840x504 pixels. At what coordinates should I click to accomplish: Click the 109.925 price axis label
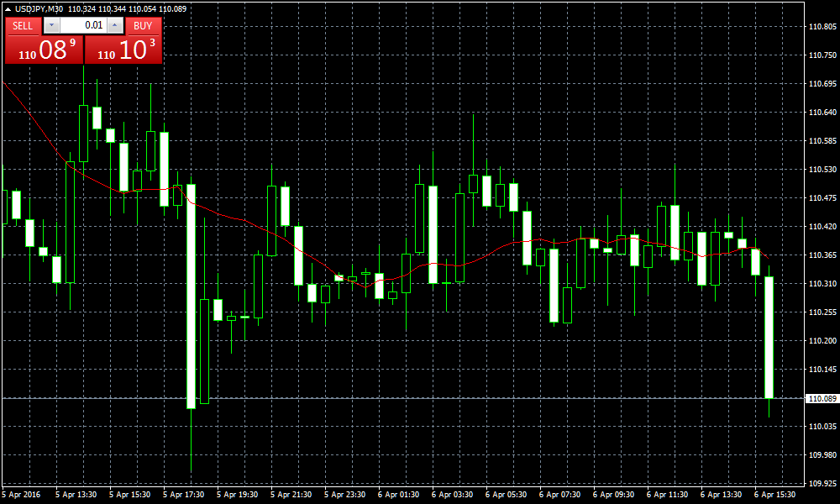822,483
